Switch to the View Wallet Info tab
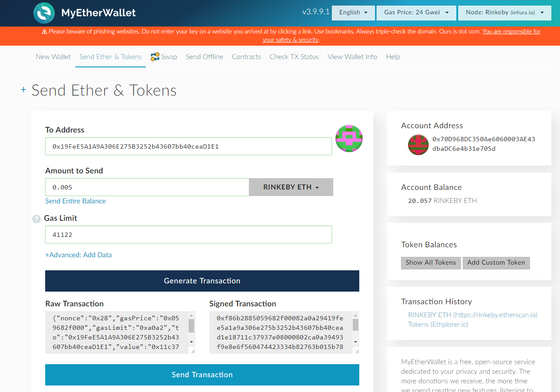 point(352,56)
